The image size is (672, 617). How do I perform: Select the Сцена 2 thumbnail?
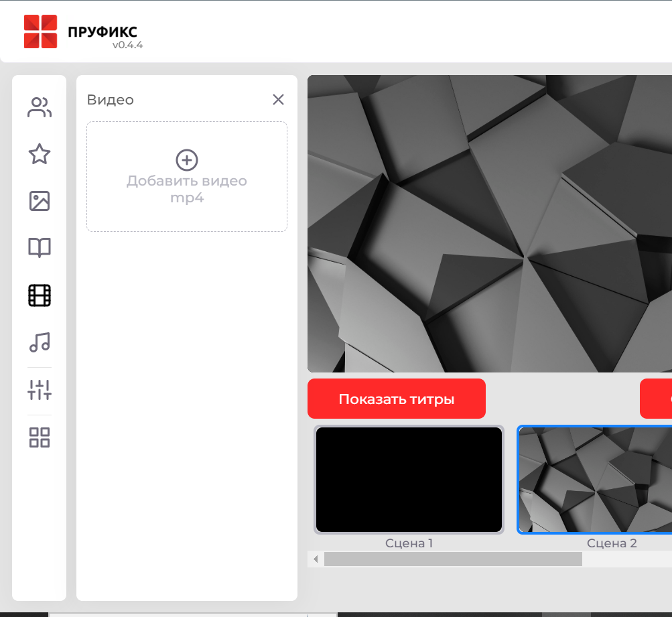[x=595, y=480]
